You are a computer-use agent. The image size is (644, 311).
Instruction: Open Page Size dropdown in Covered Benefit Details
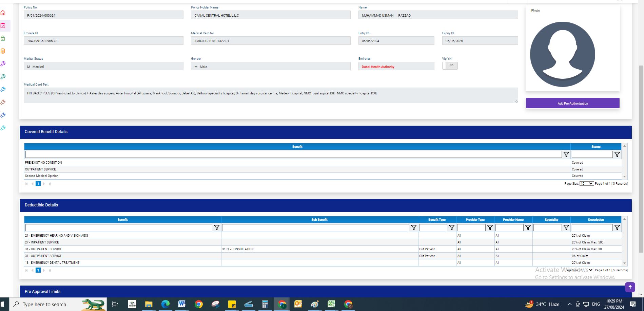pyautogui.click(x=586, y=184)
